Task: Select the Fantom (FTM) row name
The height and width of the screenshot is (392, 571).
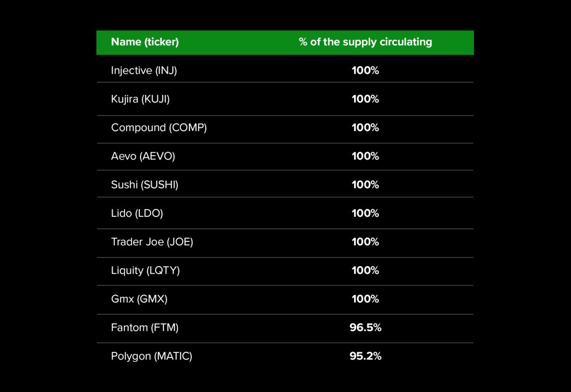Action: tap(144, 327)
